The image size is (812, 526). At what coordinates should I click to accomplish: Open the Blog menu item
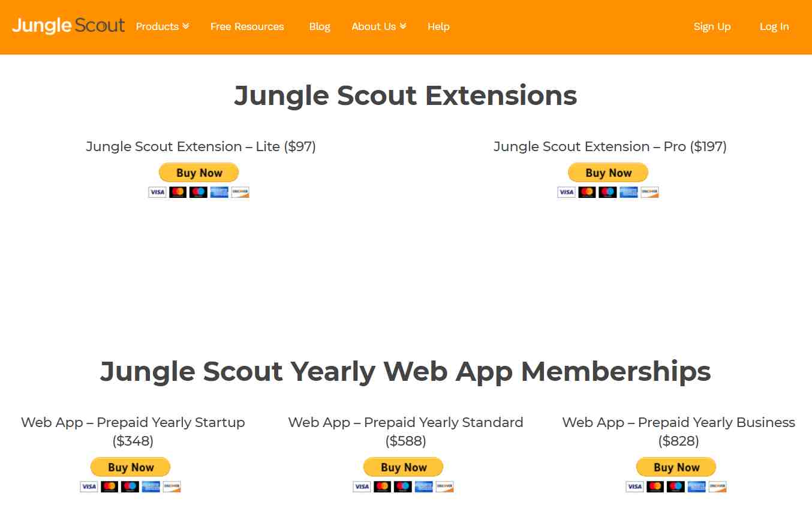click(x=320, y=26)
